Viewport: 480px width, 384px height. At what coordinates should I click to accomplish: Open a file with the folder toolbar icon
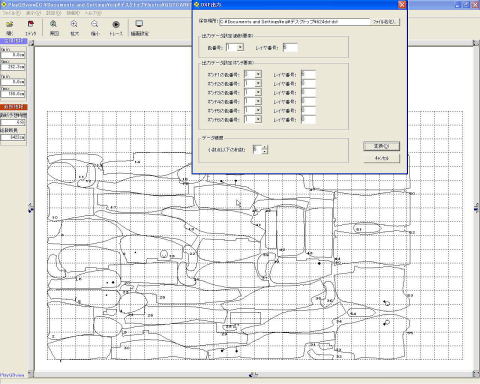pyautogui.click(x=10, y=24)
